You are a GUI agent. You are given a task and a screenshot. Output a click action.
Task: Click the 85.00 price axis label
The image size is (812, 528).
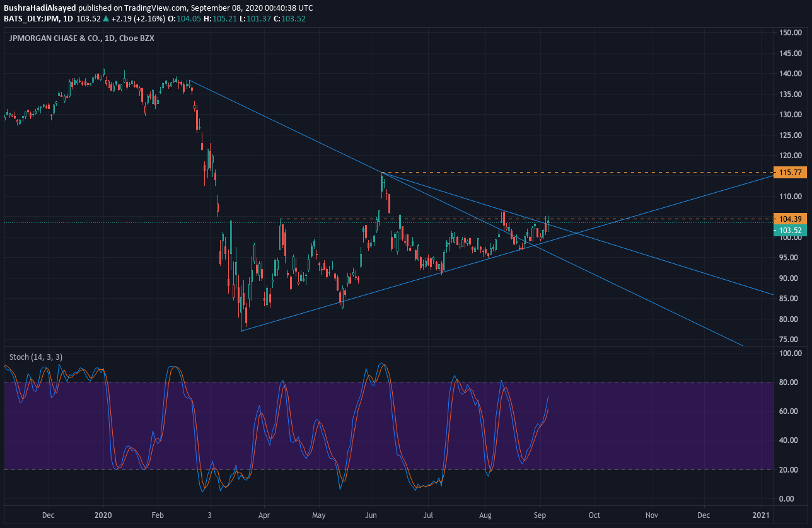(790, 299)
